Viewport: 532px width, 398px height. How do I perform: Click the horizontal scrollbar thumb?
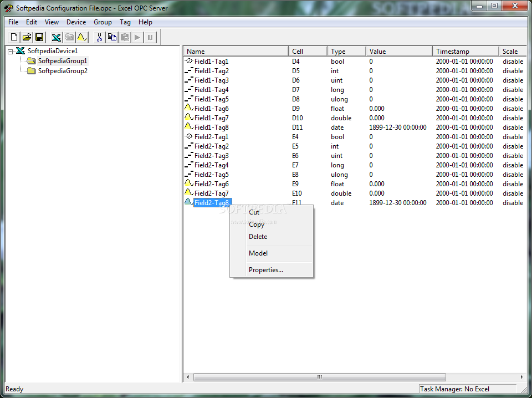[x=319, y=377]
